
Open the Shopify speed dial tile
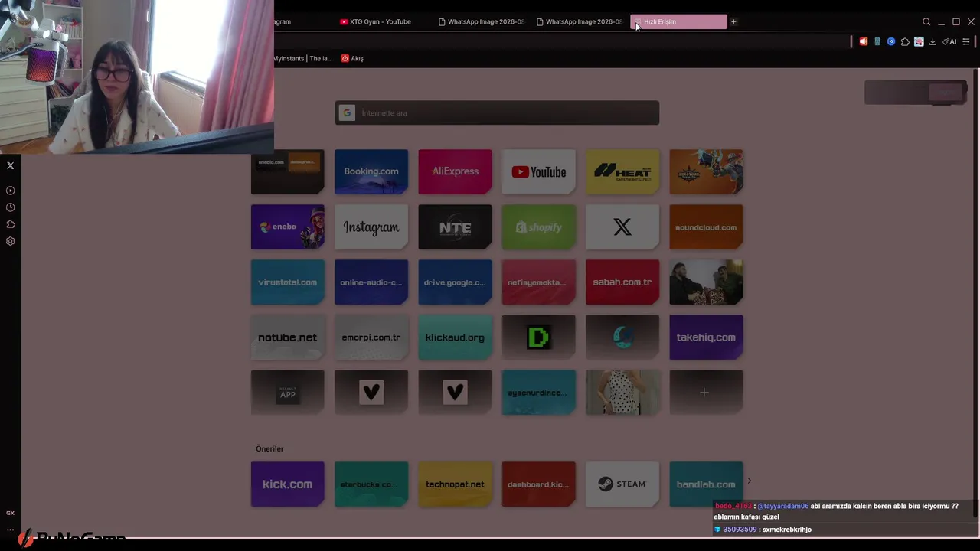click(538, 227)
